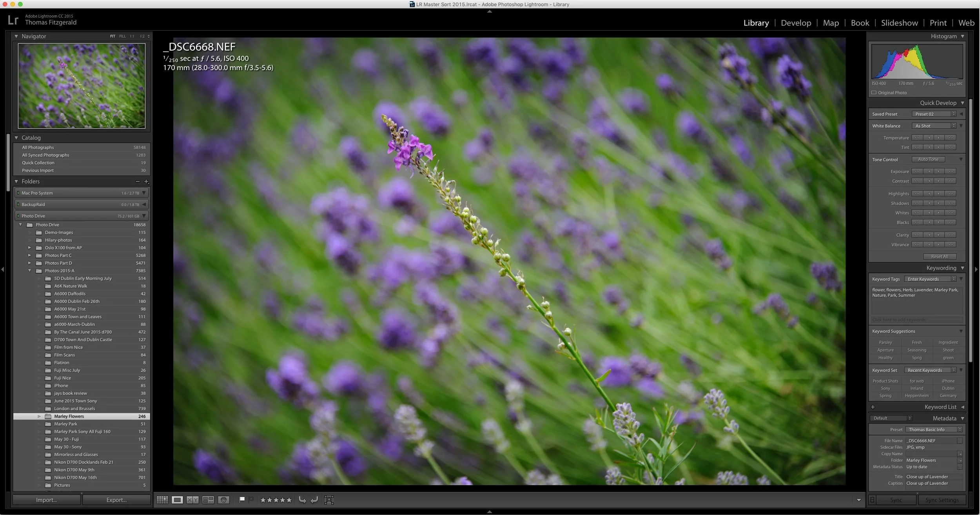Viewport: 980px width, 515px height.
Task: Add new folder with plus icon
Action: coord(146,182)
